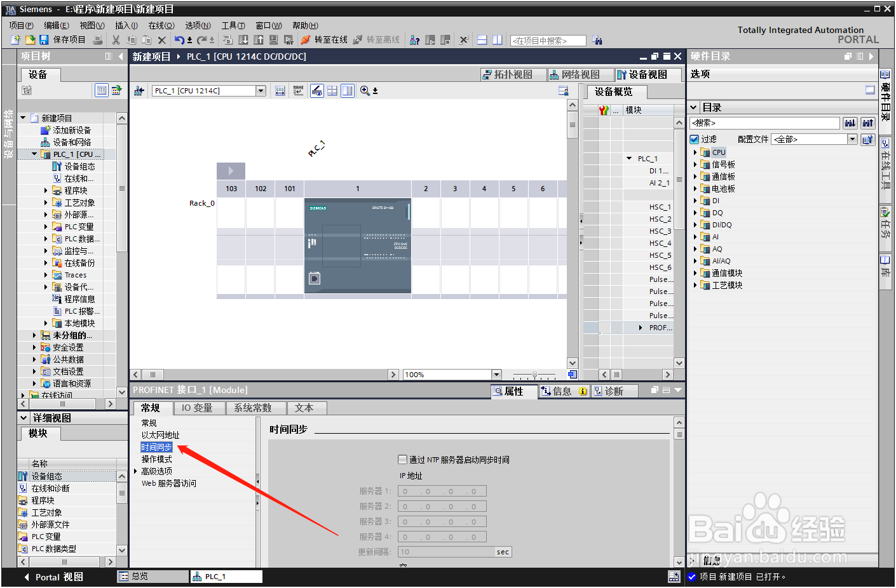Click the Portal 视图 button
This screenshot has height=588, width=896.
tap(53, 577)
